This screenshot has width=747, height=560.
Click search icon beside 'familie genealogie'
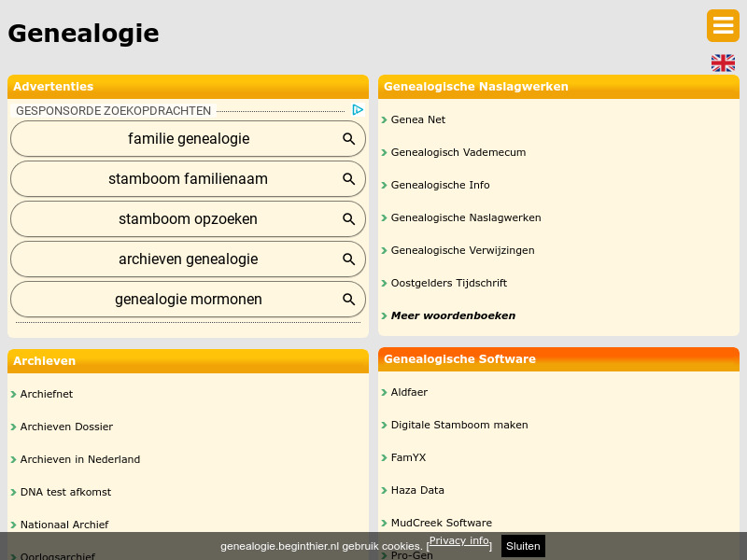click(x=348, y=138)
